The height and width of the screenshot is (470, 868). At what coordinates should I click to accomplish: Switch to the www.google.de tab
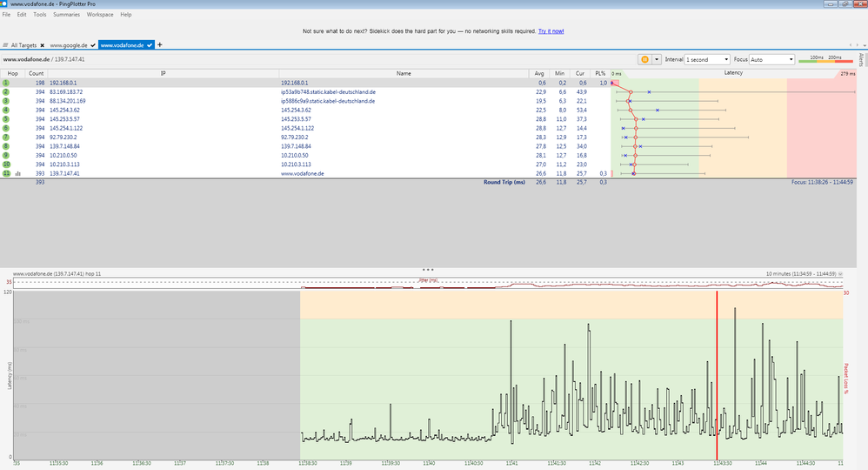(69, 45)
